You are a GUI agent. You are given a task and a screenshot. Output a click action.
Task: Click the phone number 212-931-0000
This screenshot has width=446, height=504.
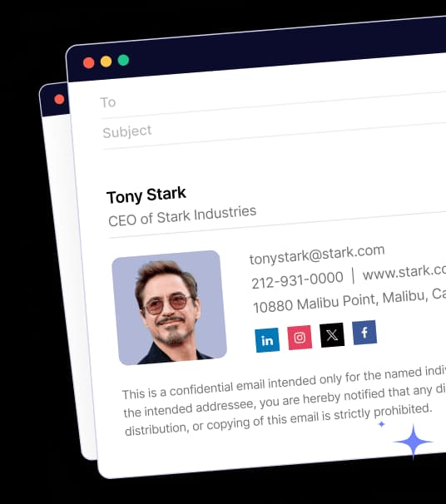click(x=297, y=280)
